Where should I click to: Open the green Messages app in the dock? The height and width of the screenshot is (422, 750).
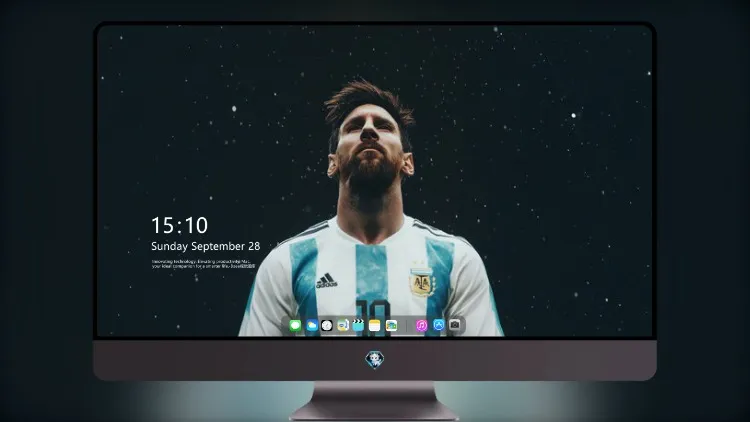[x=295, y=326]
